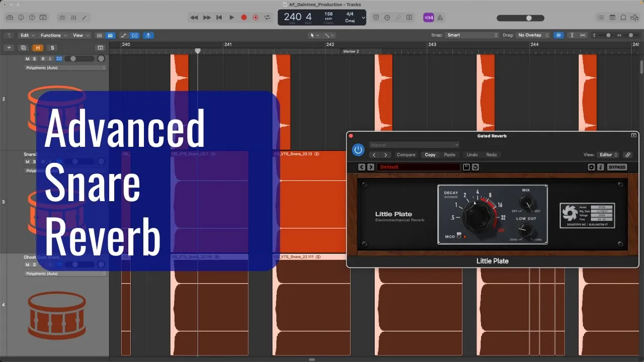
Task: Click the Compare button
Action: coord(406,155)
